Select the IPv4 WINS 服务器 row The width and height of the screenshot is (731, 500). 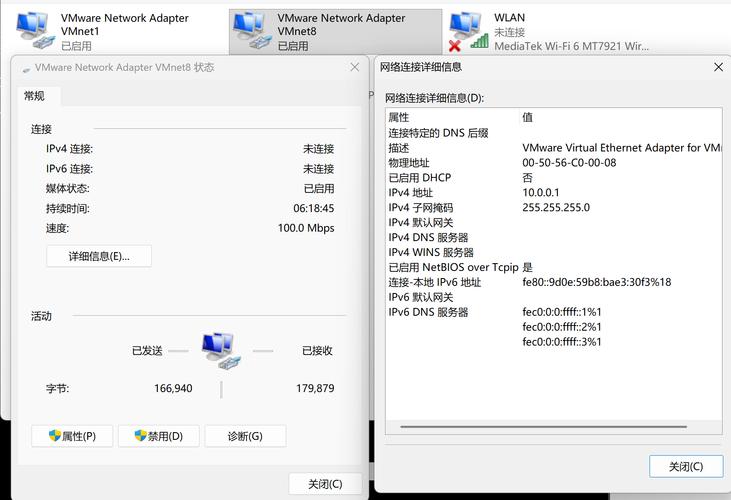[554, 252]
